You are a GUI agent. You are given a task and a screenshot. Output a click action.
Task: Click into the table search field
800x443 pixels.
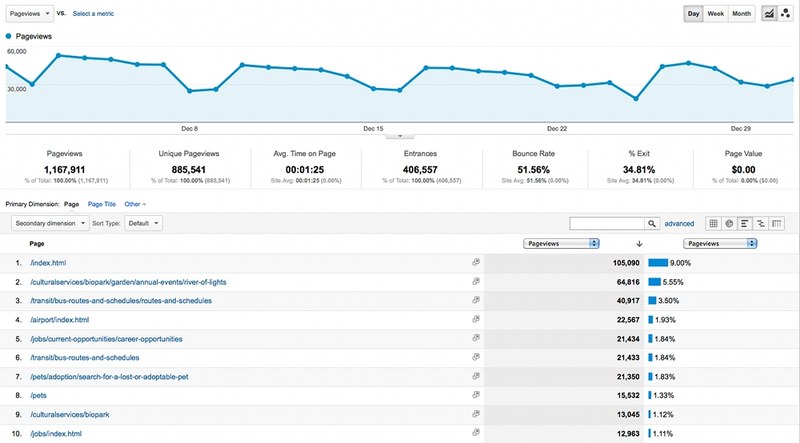(x=606, y=224)
